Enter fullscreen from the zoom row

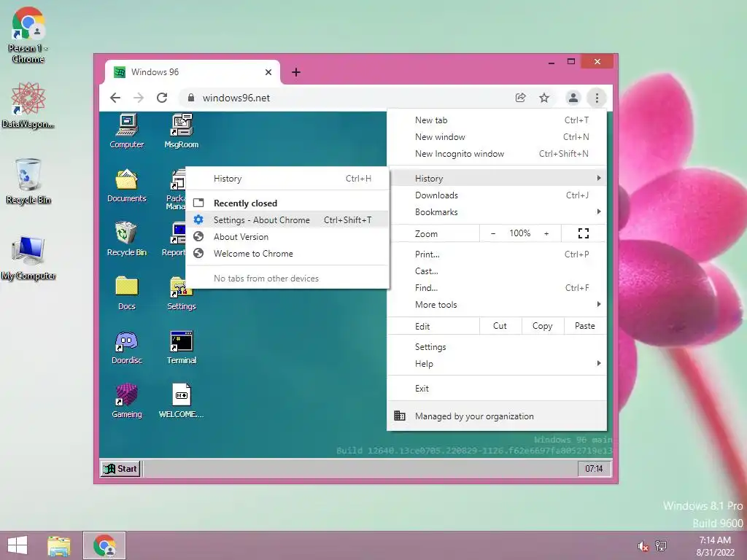[584, 233]
